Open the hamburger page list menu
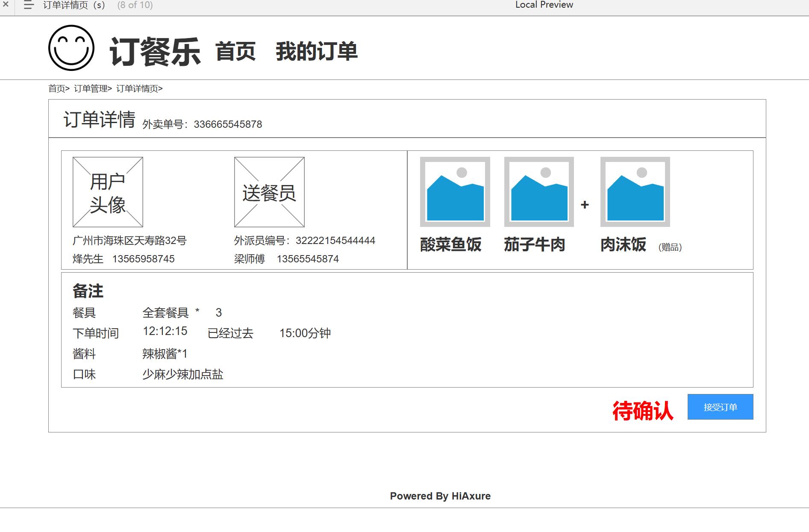Image resolution: width=809 pixels, height=532 pixels. tap(29, 5)
